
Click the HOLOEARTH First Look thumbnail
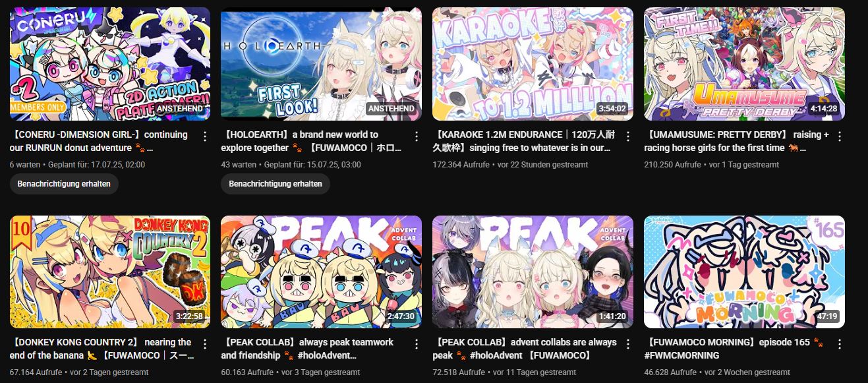click(322, 64)
